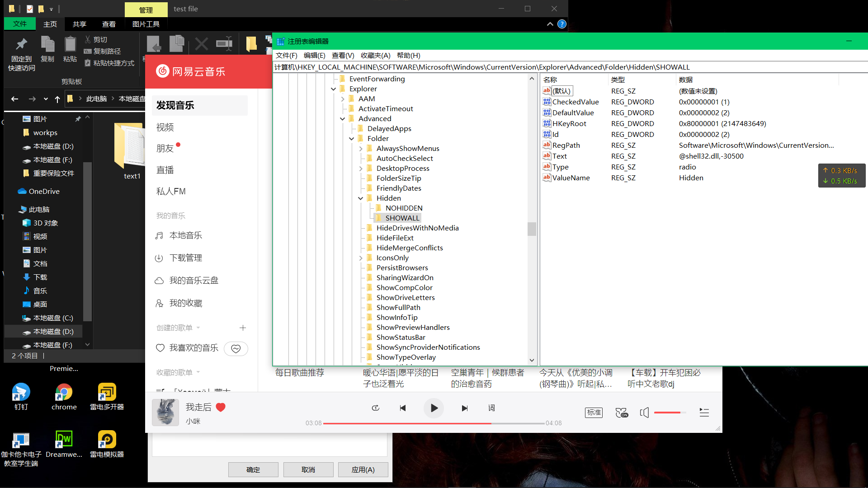Select the NOHIDDEN registry key

[404, 208]
